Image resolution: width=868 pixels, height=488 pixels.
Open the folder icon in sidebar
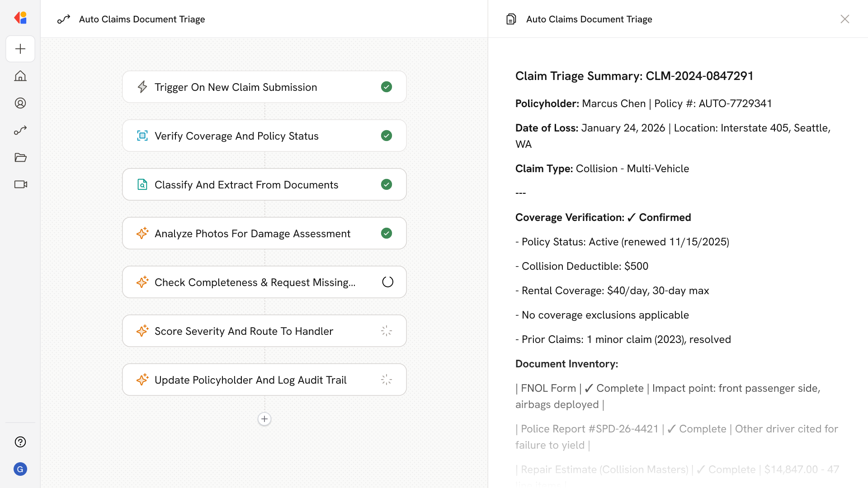click(20, 157)
